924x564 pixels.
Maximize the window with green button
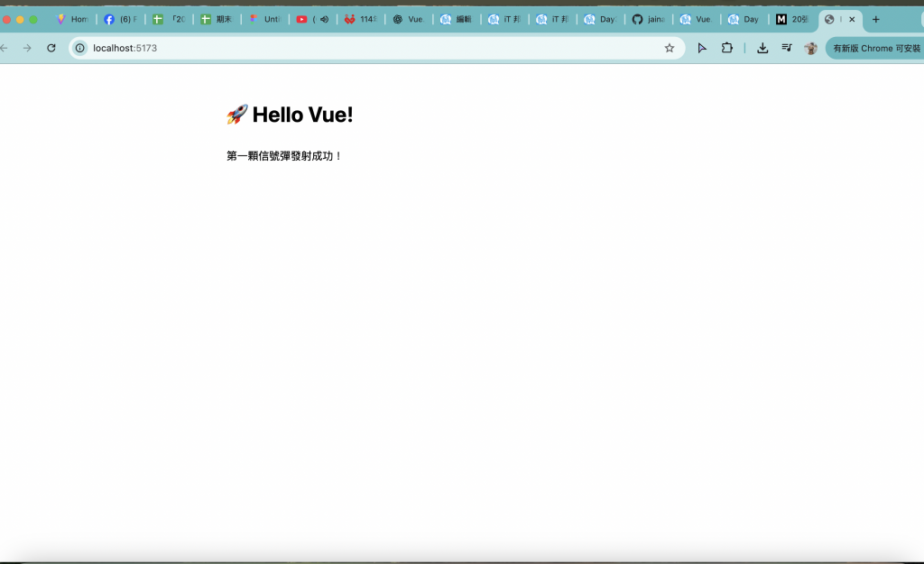[33, 20]
